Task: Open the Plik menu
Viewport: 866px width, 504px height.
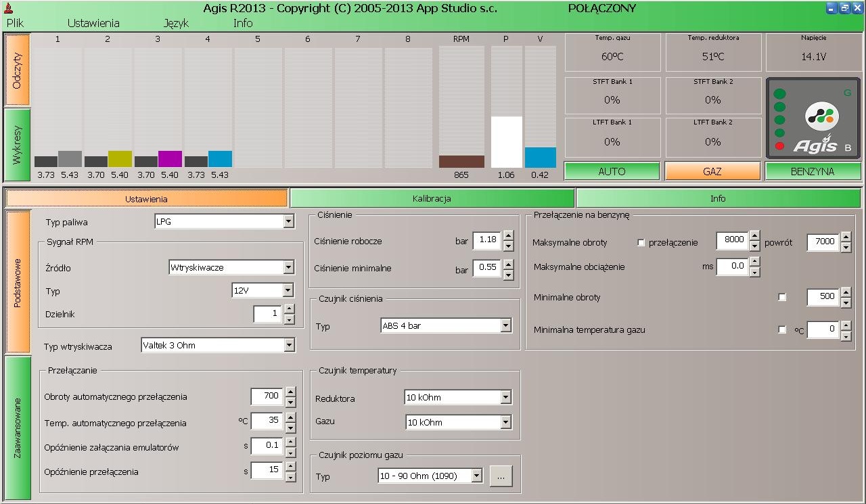Action: (x=15, y=23)
